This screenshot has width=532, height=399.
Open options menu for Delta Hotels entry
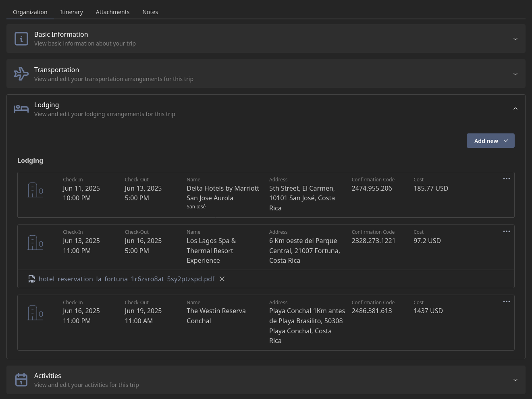click(507, 179)
